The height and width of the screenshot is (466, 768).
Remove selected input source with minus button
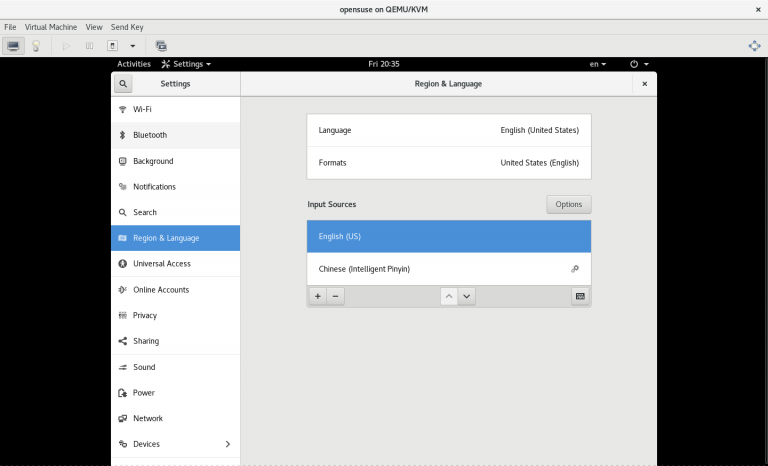336,296
